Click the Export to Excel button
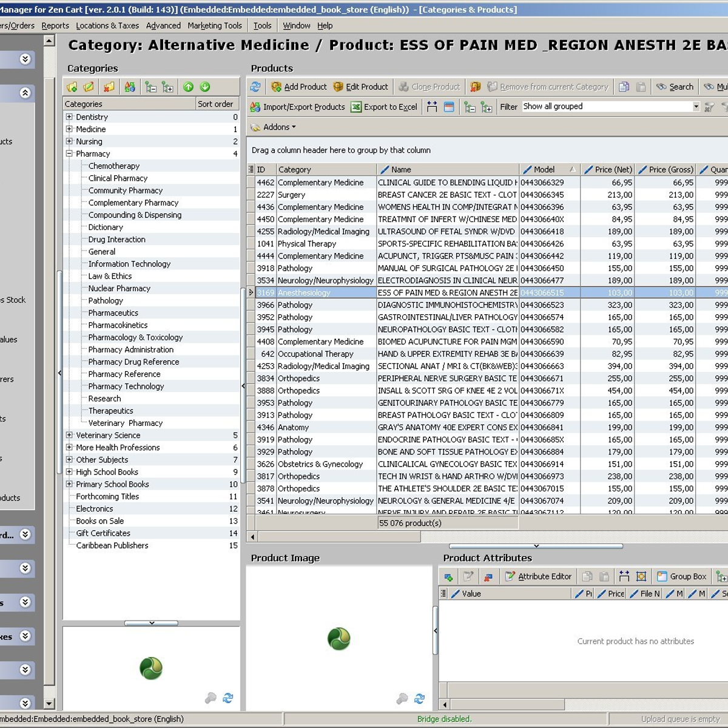Screen dimensions: 728x728 pyautogui.click(x=384, y=107)
